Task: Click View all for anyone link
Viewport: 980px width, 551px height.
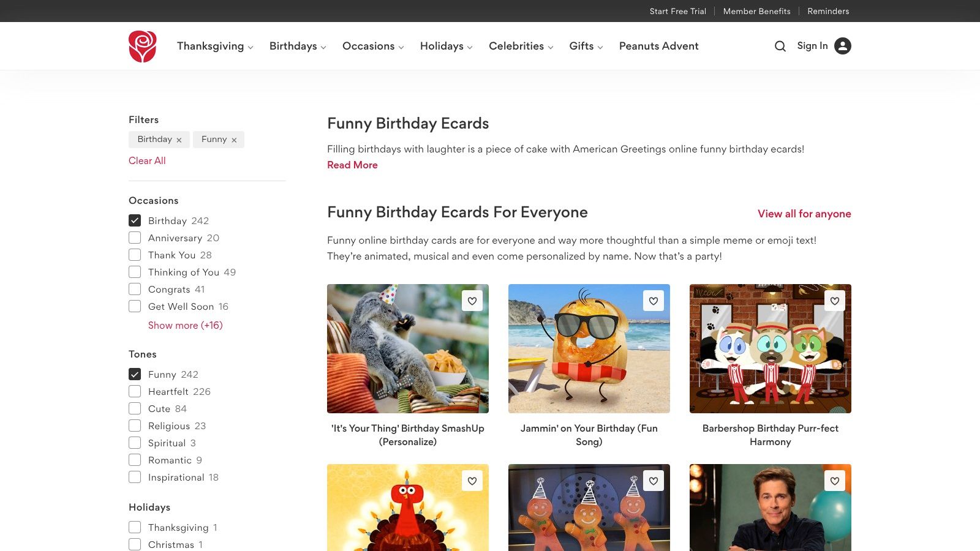Action: 804,214
